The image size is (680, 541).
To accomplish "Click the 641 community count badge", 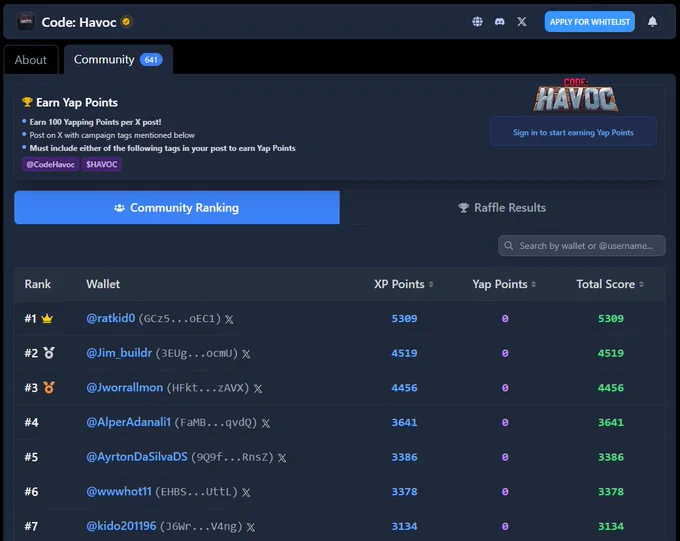I will (x=151, y=60).
